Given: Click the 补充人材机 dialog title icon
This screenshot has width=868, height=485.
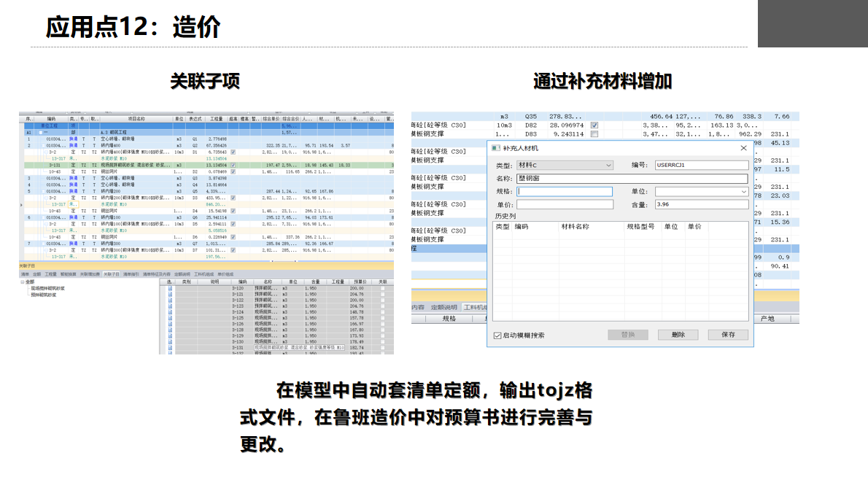Looking at the screenshot, I should [497, 148].
